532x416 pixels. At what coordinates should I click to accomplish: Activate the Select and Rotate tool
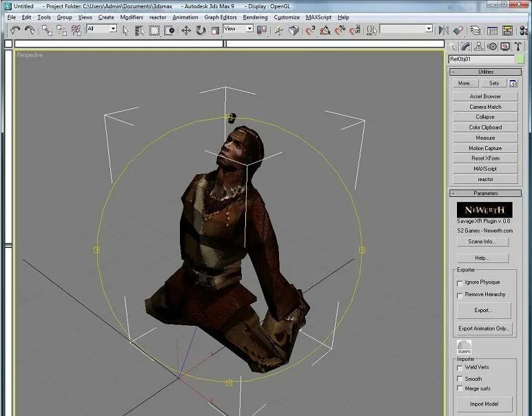201,30
